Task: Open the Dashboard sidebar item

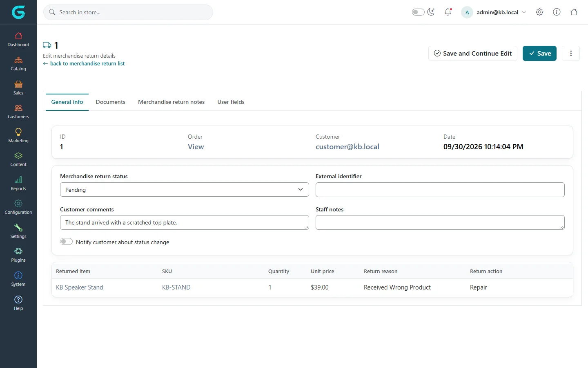Action: click(x=18, y=40)
